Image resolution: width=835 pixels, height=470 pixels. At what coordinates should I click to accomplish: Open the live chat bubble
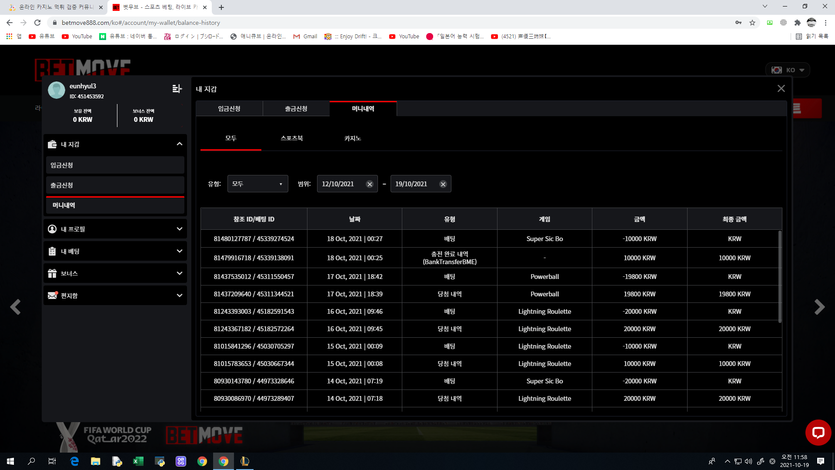click(818, 432)
